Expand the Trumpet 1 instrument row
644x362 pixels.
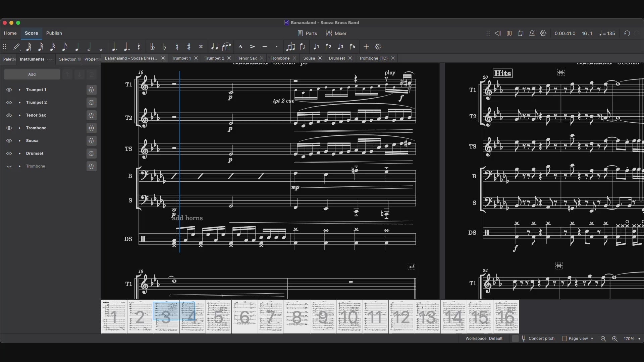[x=19, y=90]
